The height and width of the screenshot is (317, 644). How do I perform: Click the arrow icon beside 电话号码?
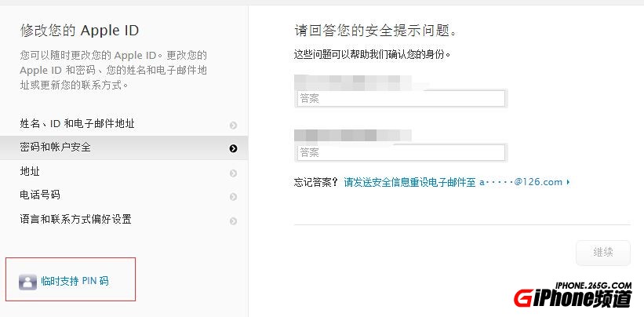pyautogui.click(x=233, y=196)
